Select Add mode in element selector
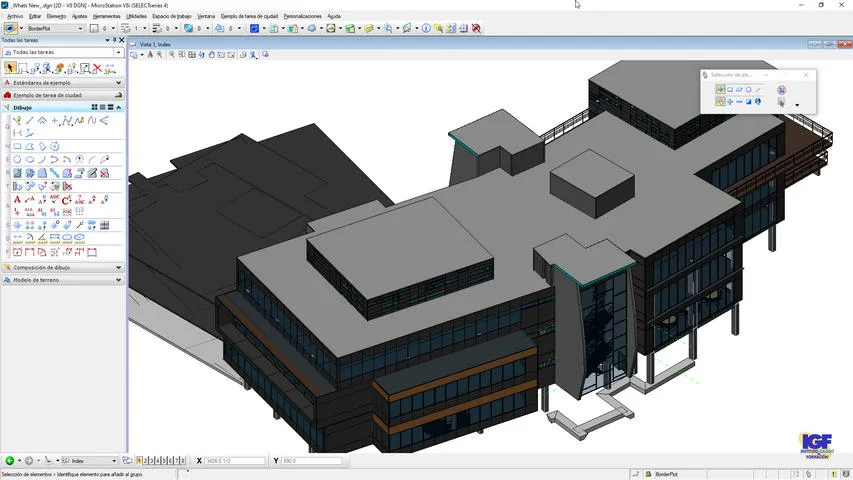Image resolution: width=853 pixels, height=480 pixels. point(730,102)
